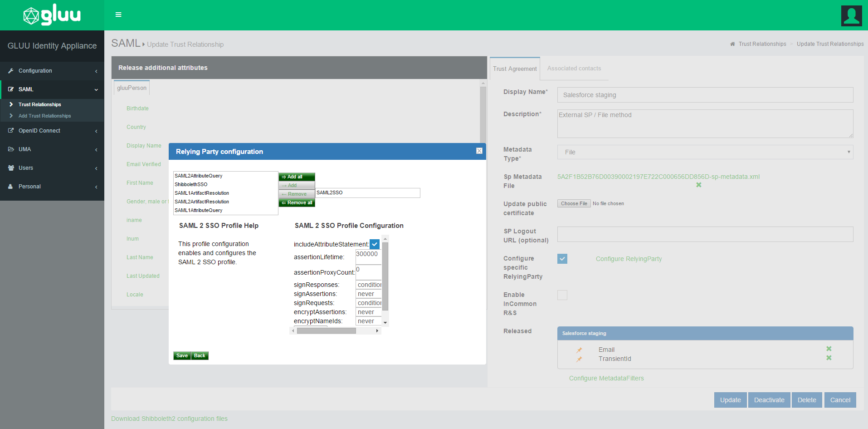Switch to the Associated contacts tab
Viewport: 868px width, 429px height.
tap(574, 69)
